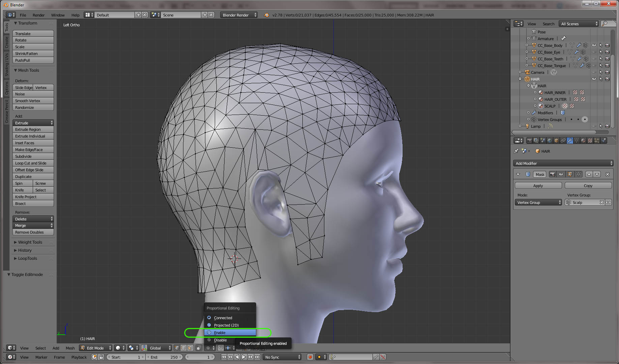This screenshot has width=619, height=364.
Task: Open the Render Layers properties tab
Action: (536, 141)
